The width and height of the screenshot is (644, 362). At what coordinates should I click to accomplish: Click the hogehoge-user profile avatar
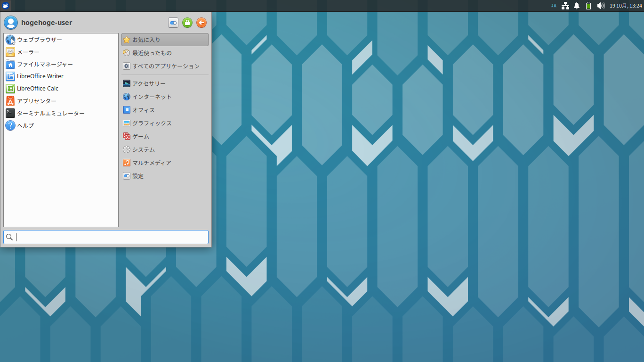(10, 23)
